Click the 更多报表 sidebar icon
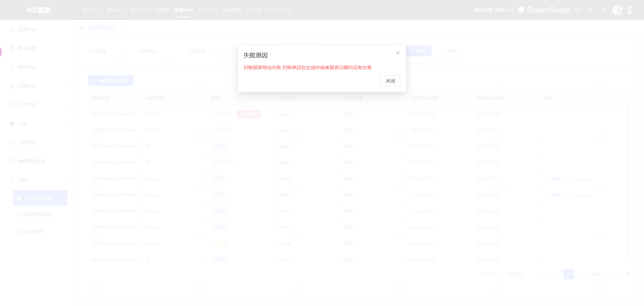 12,48
